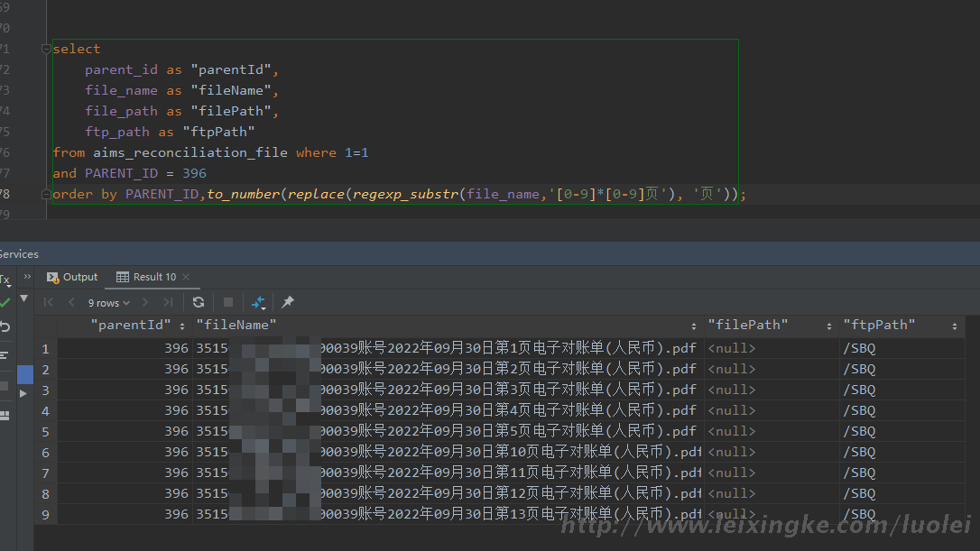Close the Result 10 tab

click(186, 277)
